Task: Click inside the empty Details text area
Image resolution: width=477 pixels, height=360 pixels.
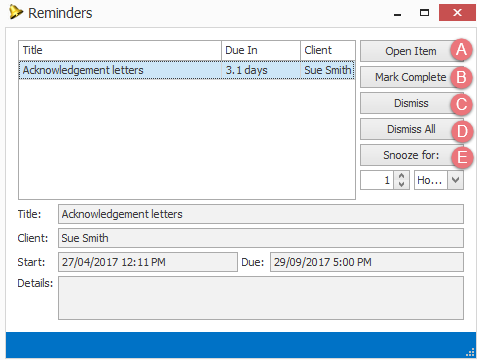Action: 261,298
